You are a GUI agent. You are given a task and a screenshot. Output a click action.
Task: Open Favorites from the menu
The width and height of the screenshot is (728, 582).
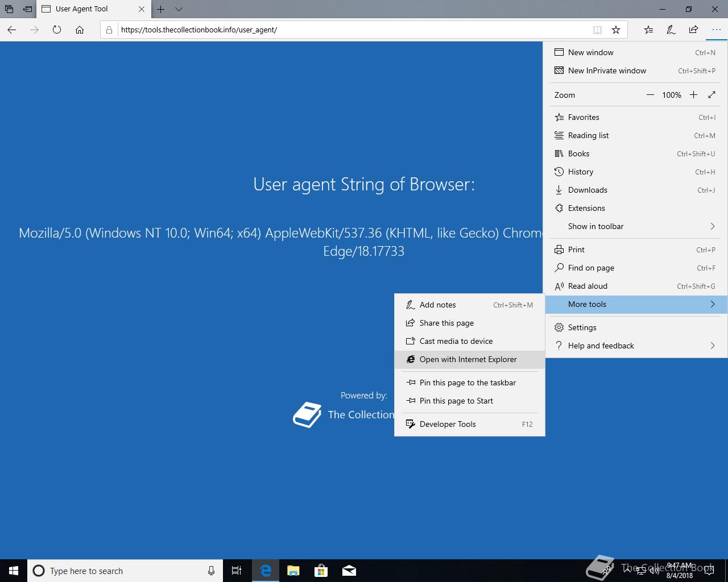tap(635, 117)
